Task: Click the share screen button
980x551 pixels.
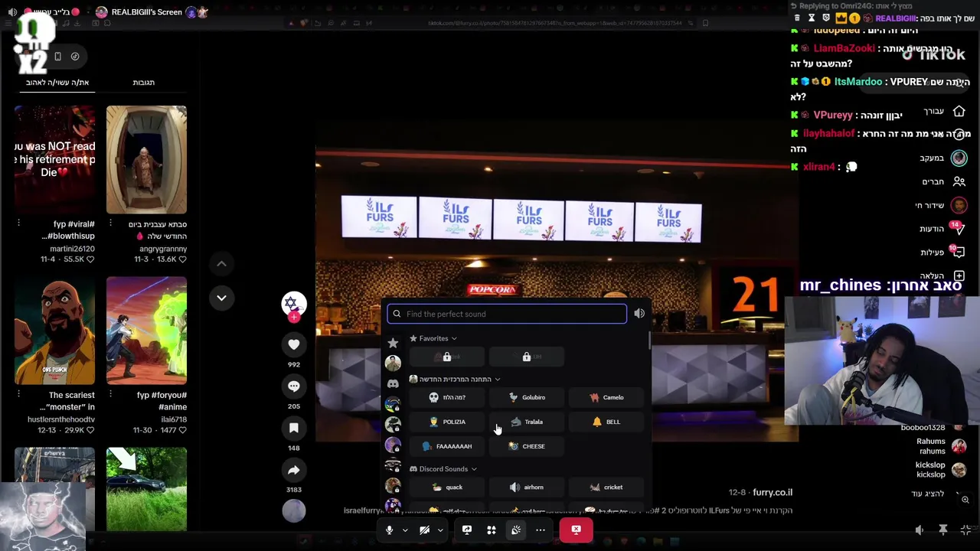Action: 467,530
